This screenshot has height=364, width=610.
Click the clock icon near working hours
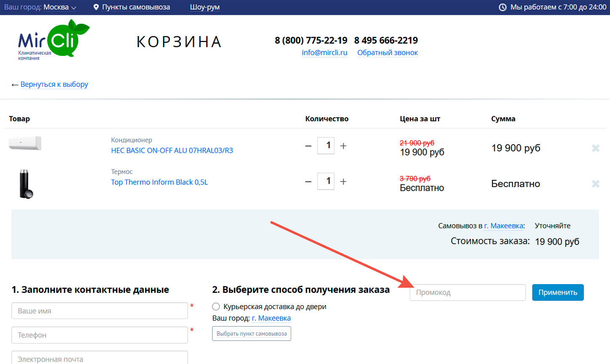pos(502,7)
